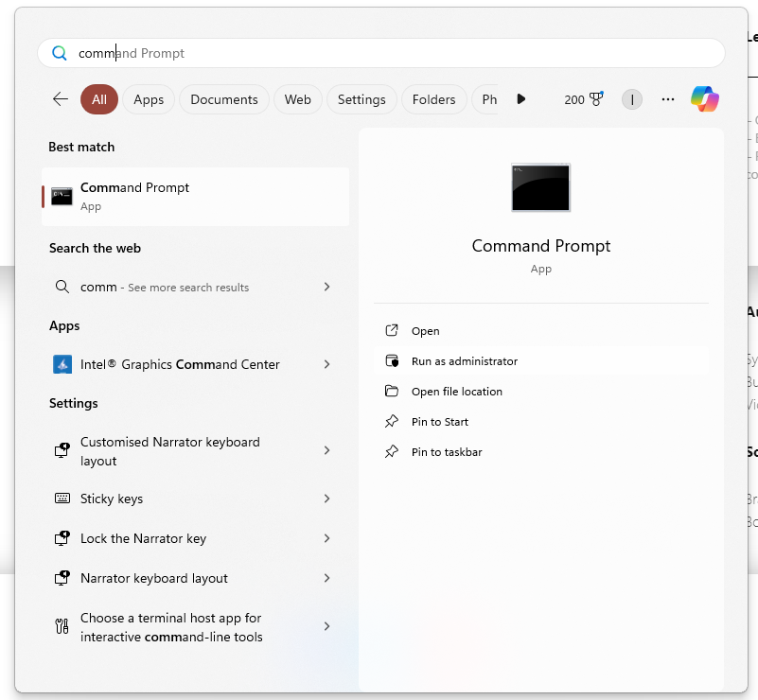
Task: Select Open file location
Action: [456, 392]
